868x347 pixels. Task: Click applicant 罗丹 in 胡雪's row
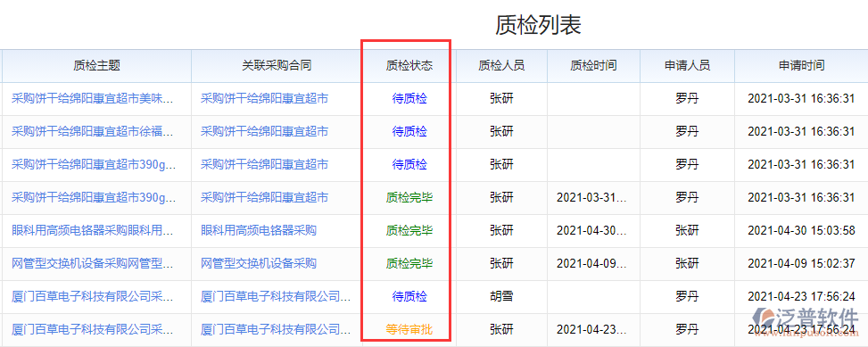687,296
